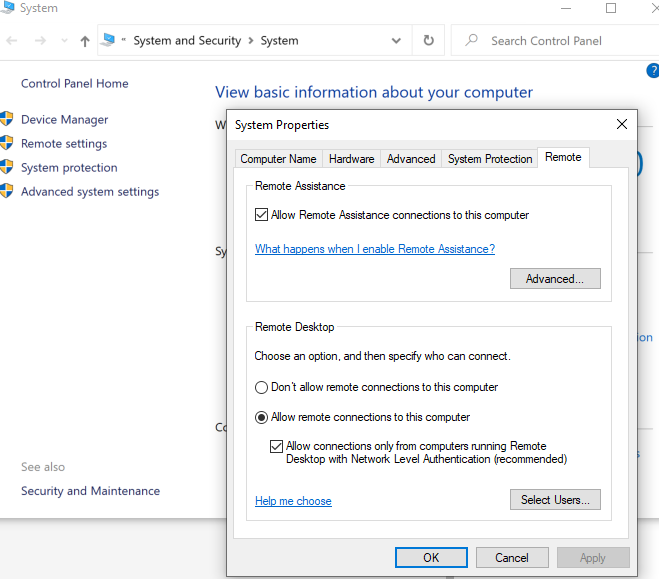Click the Advanced... button in Remote Assistance
Screen dimensions: 659x579
[555, 279]
